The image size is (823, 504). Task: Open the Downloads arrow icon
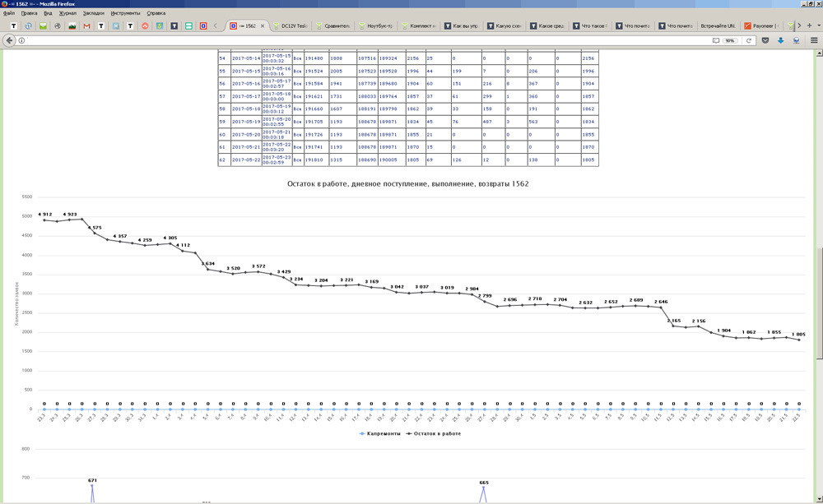pyautogui.click(x=781, y=40)
